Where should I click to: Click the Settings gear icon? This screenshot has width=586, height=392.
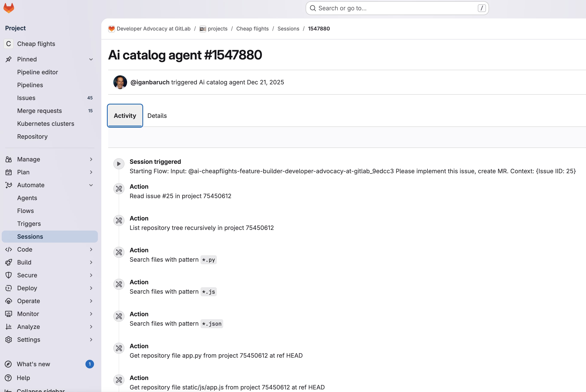click(x=9, y=339)
